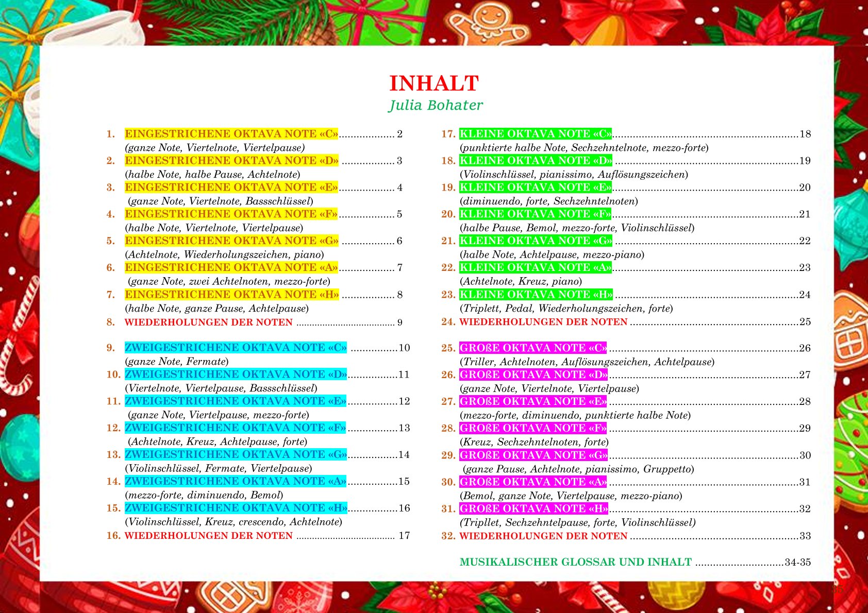Open Zweigestrichene Oktava Note «H» entry

pyautogui.click(x=236, y=508)
